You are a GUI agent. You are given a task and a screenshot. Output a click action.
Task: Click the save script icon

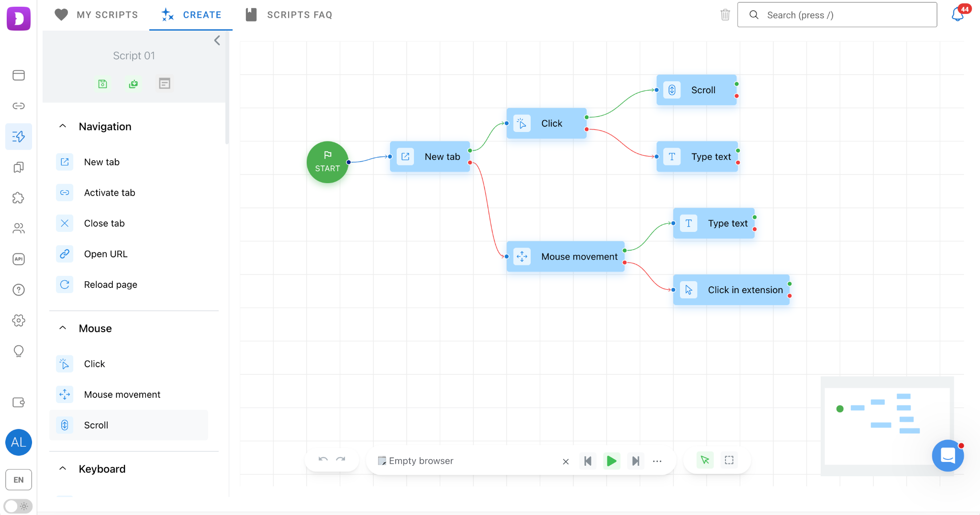(x=102, y=84)
